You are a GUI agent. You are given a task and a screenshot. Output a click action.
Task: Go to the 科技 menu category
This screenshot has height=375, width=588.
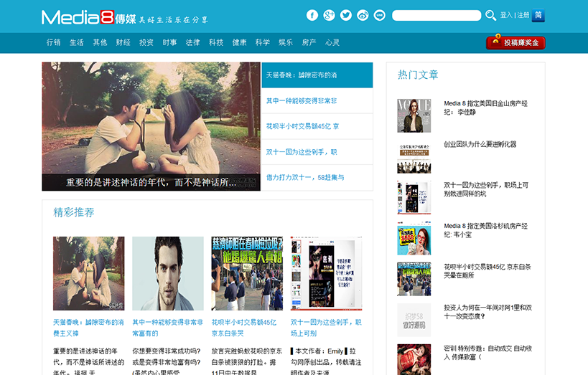(x=216, y=42)
